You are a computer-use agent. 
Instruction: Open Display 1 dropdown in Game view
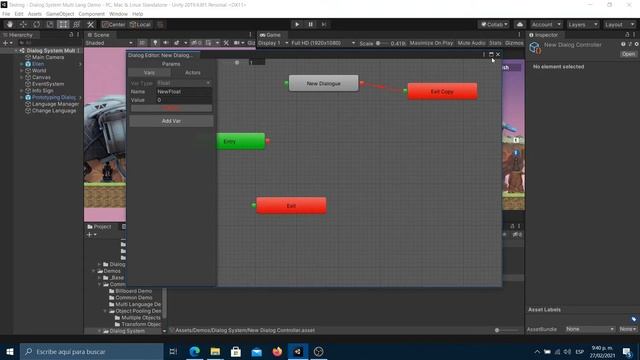pyautogui.click(x=273, y=43)
